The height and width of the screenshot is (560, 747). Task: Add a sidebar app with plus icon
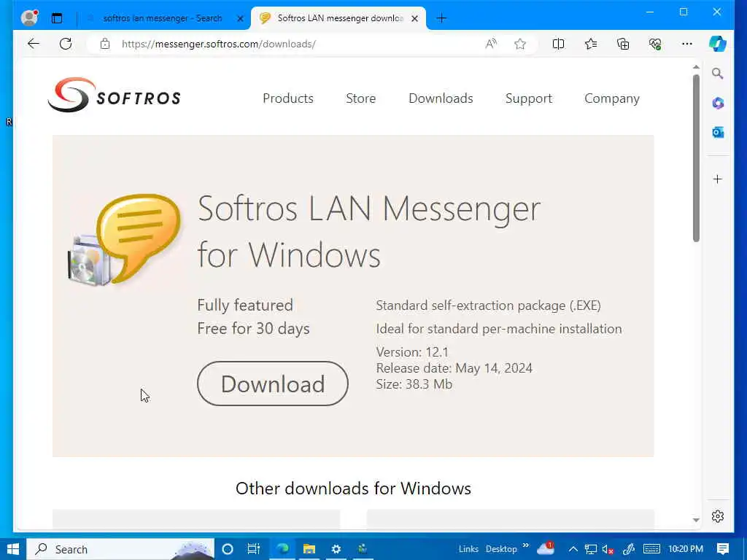[718, 179]
